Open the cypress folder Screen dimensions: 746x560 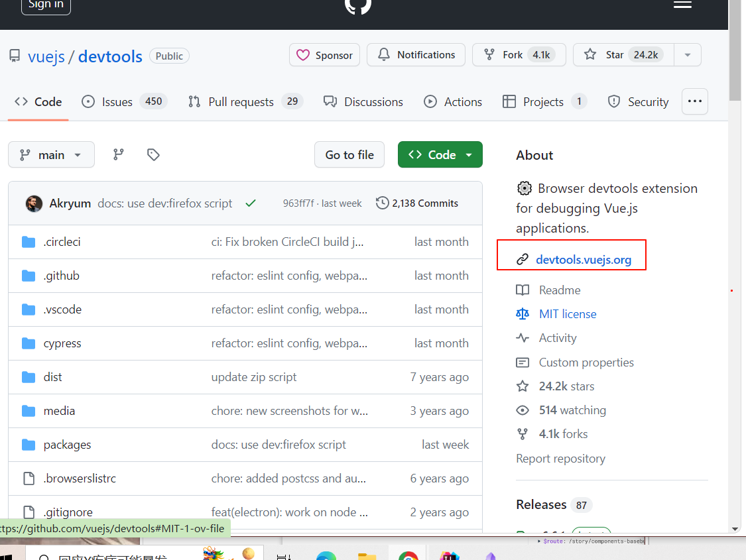pyautogui.click(x=62, y=344)
